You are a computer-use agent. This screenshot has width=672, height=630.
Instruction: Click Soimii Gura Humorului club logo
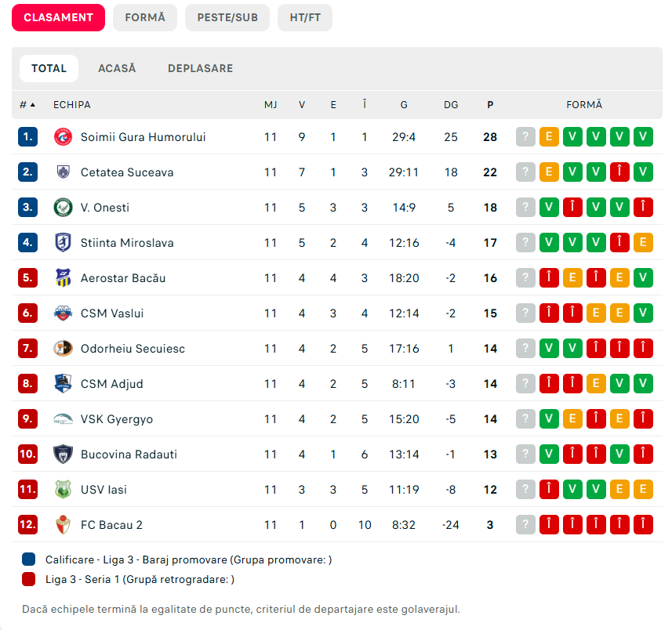(x=63, y=137)
